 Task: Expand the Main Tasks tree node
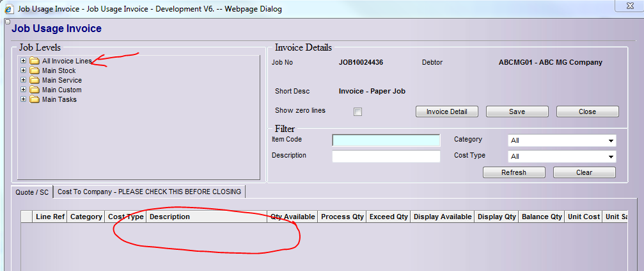point(24,99)
